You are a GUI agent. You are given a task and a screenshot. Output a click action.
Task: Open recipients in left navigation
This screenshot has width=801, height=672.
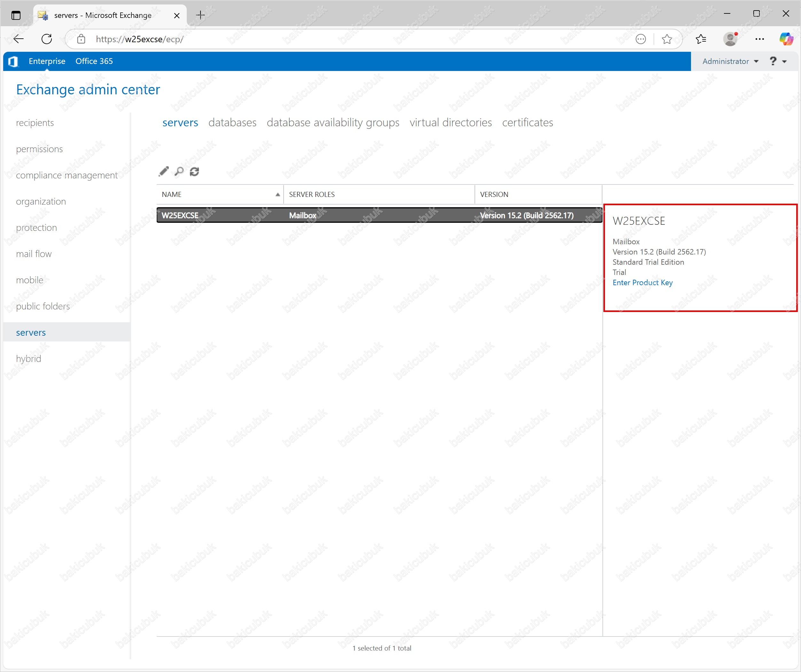pyautogui.click(x=35, y=123)
